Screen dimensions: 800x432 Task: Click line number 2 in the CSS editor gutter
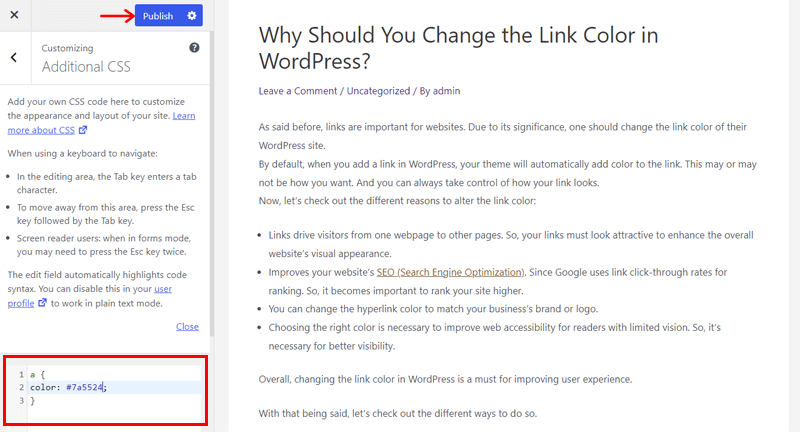click(x=21, y=388)
